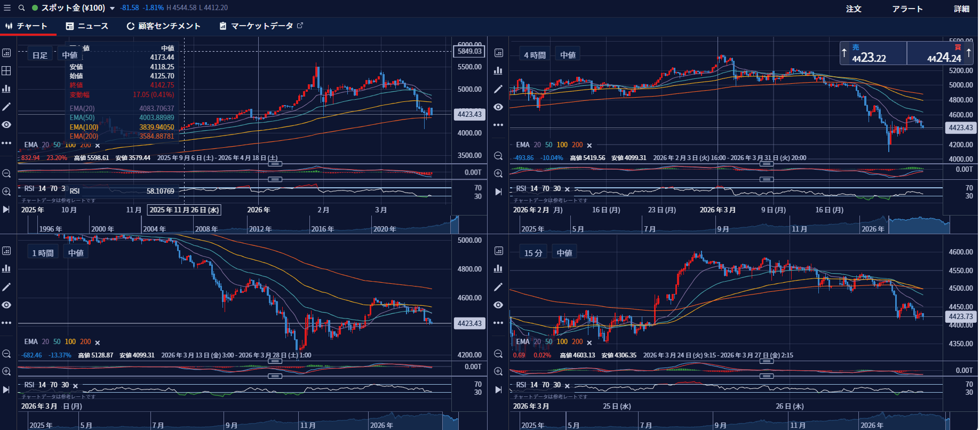Zoom out on the 1-hour chart
The width and height of the screenshot is (980, 430).
6,354
